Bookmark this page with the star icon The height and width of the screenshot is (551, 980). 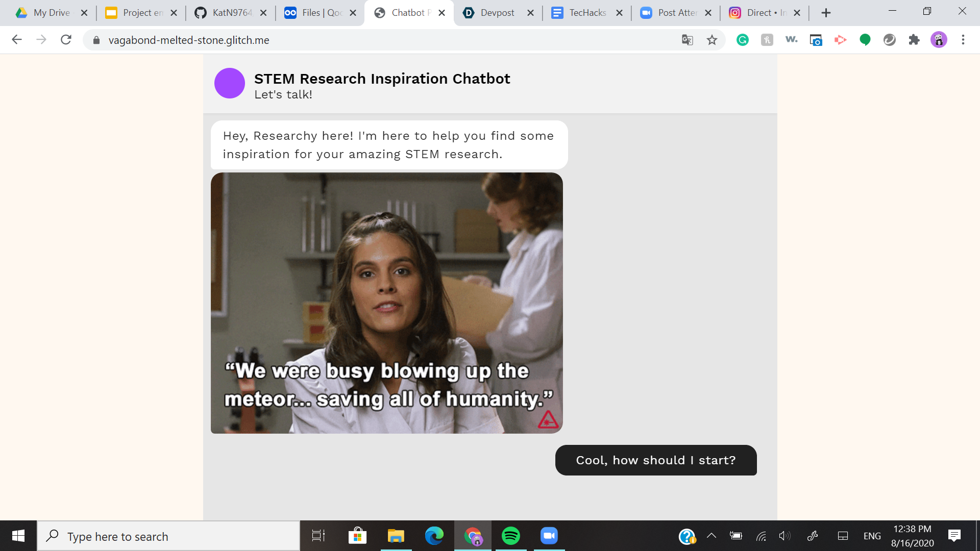pyautogui.click(x=712, y=40)
